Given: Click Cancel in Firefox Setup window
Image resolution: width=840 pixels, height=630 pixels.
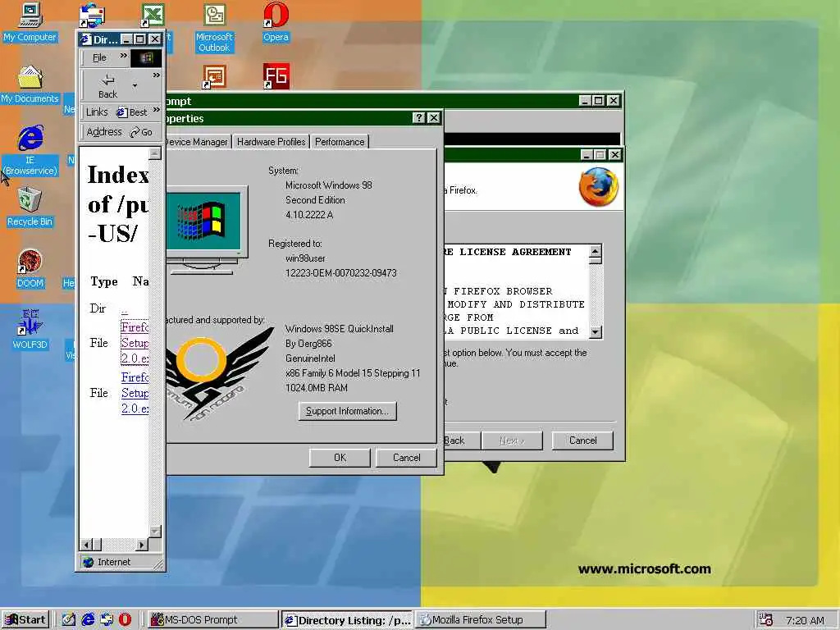Looking at the screenshot, I should (x=583, y=441).
